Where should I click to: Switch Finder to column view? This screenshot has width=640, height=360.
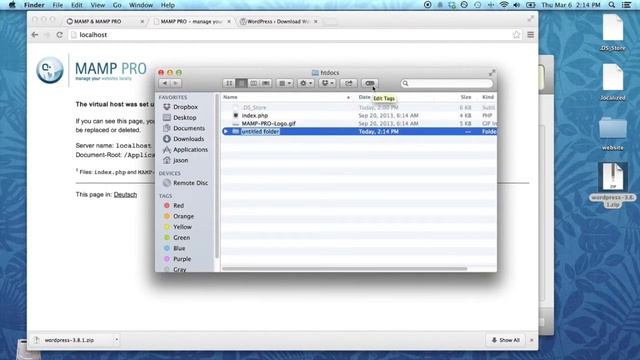253,83
